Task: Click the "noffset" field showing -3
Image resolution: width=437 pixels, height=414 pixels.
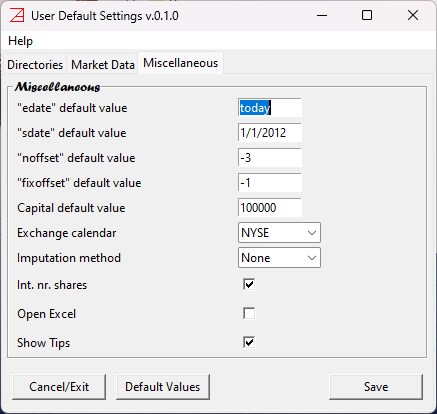Action: coord(270,158)
